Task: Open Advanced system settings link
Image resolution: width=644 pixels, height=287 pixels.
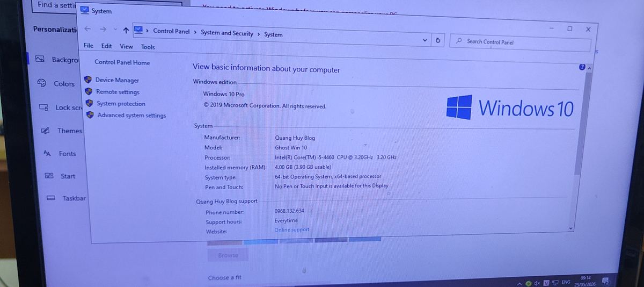Action: (131, 116)
